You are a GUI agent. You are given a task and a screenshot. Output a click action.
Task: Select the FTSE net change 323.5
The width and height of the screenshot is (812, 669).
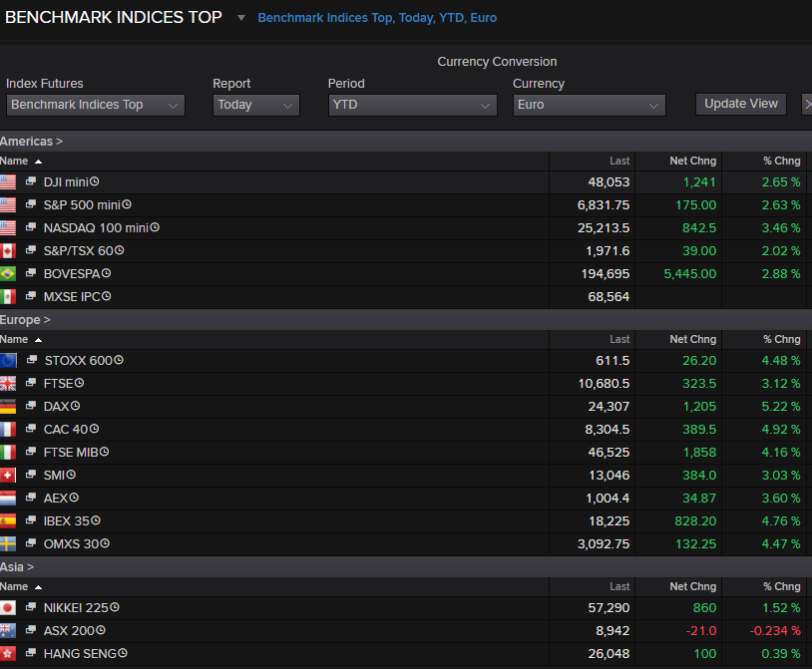tap(699, 384)
